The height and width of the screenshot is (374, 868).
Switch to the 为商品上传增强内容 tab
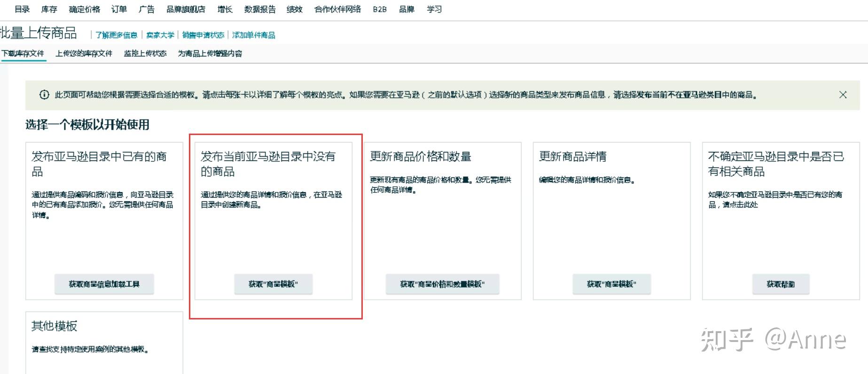210,53
